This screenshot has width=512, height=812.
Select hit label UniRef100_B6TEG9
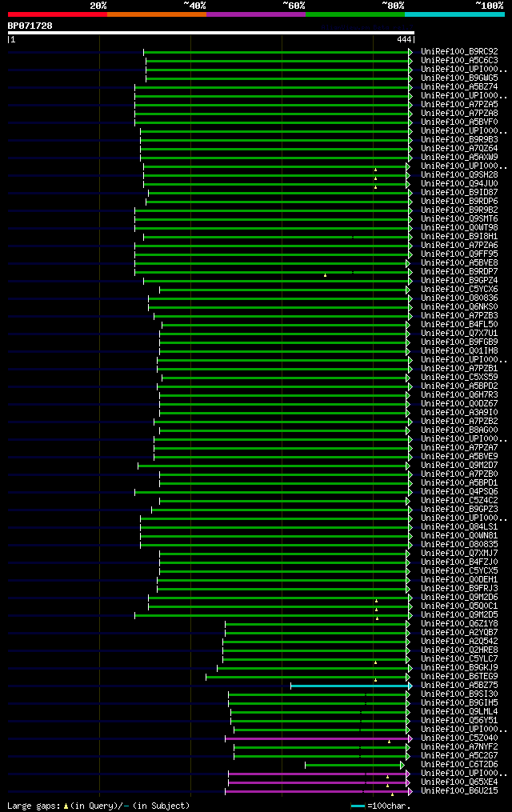459,677
